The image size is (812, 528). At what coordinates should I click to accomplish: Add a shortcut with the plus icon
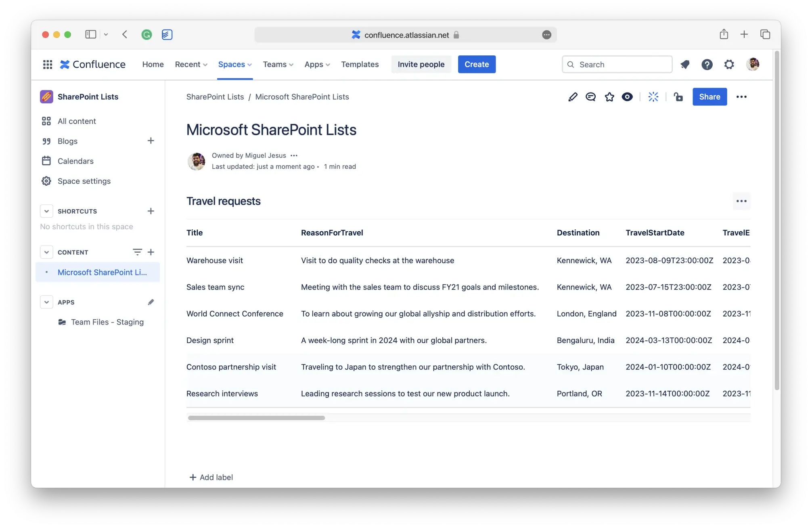click(151, 211)
